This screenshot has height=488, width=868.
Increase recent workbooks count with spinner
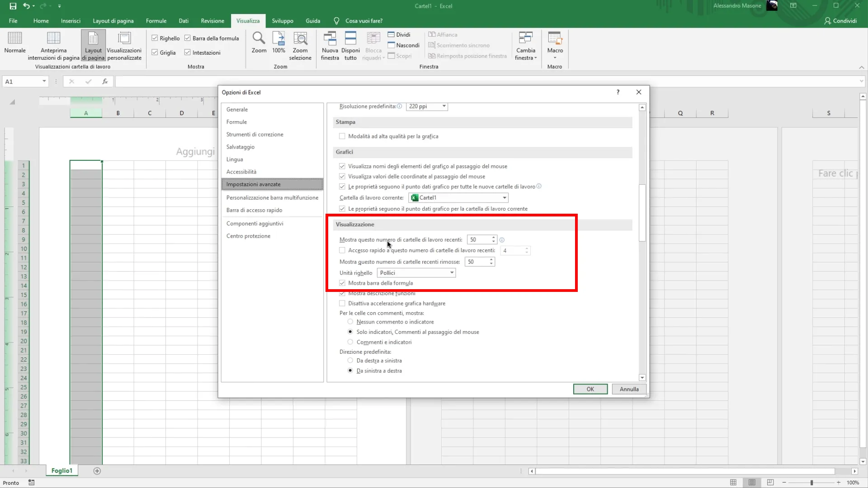coord(494,238)
